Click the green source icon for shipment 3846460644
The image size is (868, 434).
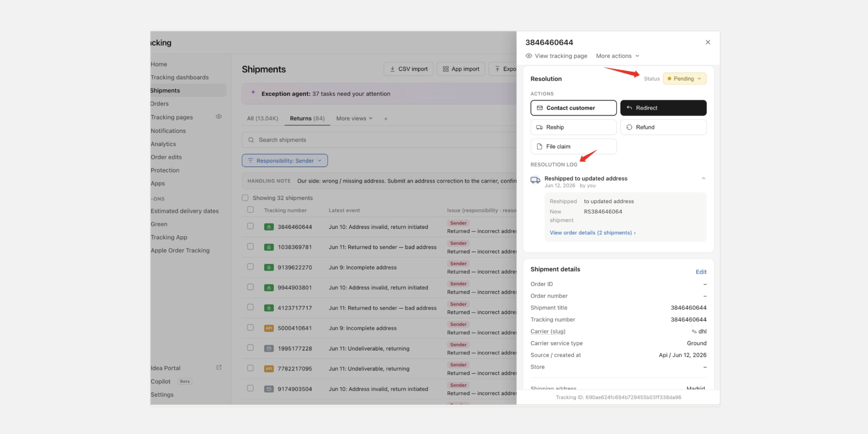(269, 227)
